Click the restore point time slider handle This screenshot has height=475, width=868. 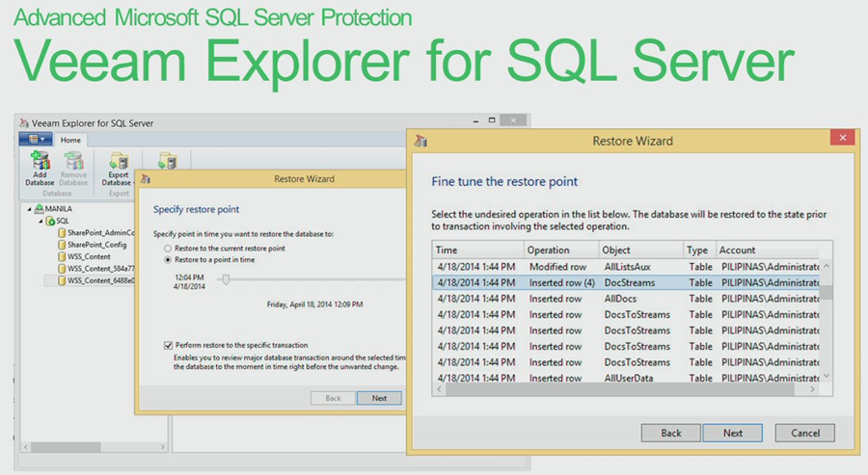click(x=226, y=280)
